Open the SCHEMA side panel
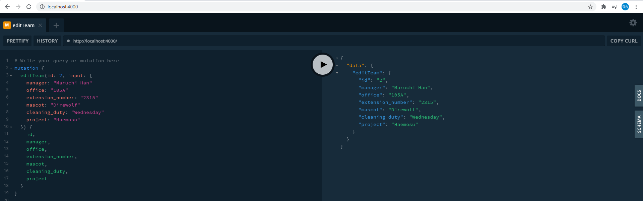644x201 pixels. (x=639, y=124)
